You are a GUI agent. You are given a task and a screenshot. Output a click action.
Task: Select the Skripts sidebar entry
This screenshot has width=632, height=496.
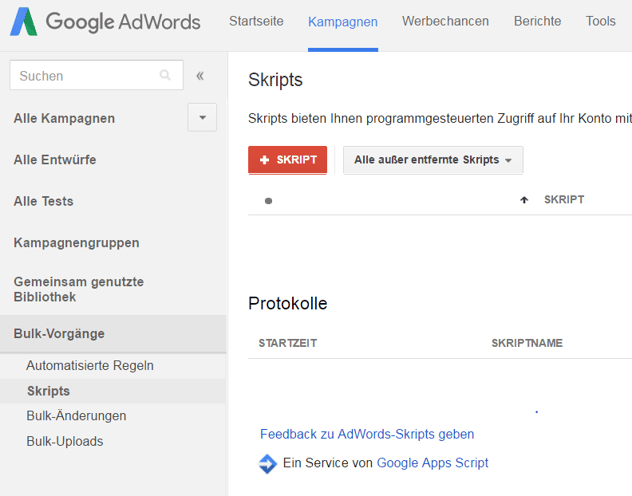(113, 391)
